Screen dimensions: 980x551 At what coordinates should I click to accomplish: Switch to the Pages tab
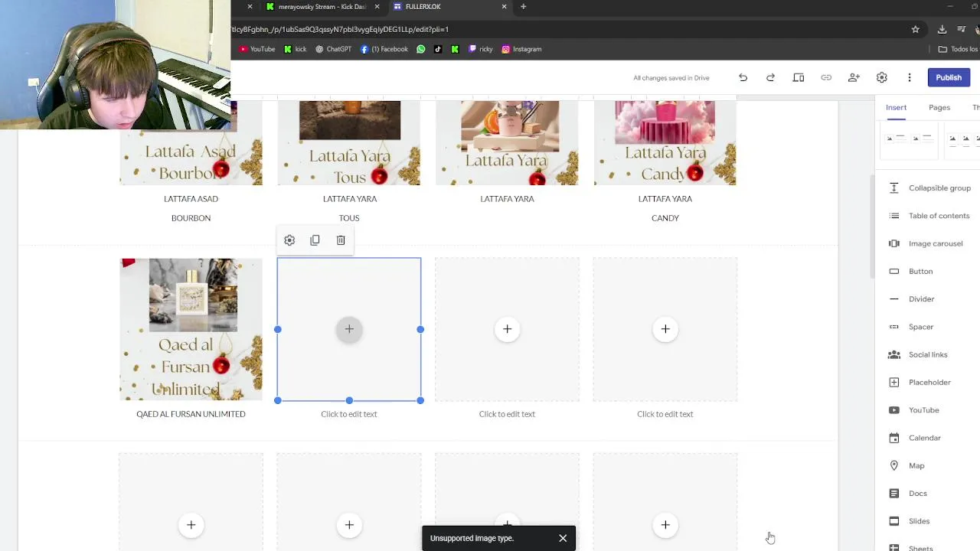[x=939, y=107]
